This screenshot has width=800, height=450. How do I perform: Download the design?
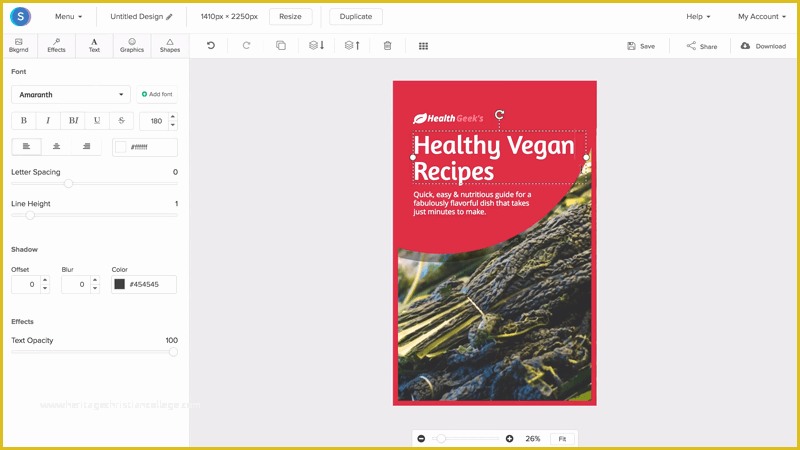(x=763, y=46)
